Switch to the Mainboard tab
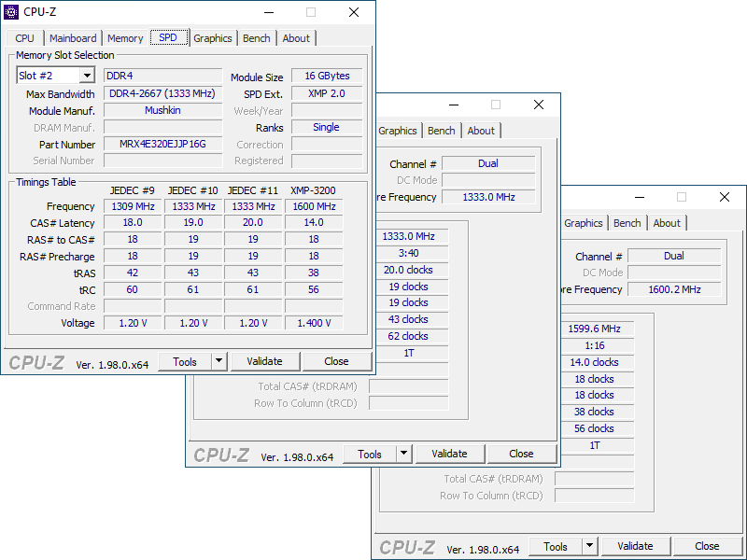This screenshot has height=560, width=747. tap(73, 38)
